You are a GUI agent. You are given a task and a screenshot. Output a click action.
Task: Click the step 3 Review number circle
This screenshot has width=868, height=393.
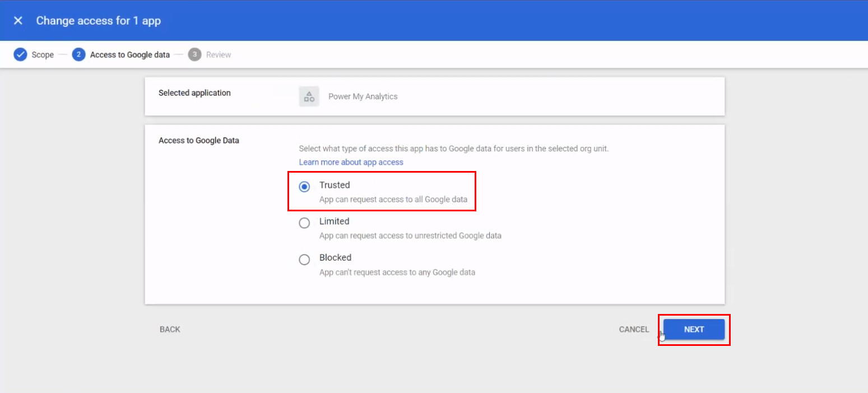(194, 55)
